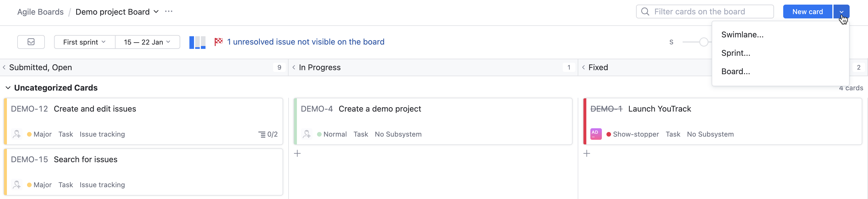868x199 pixels.
Task: Open the First sprint selector
Action: tap(84, 42)
